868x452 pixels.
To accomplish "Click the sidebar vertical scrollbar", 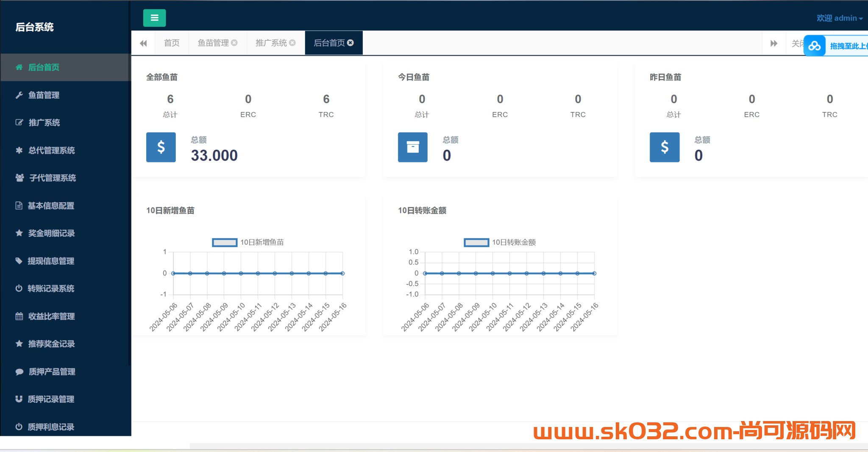I will click(x=129, y=182).
